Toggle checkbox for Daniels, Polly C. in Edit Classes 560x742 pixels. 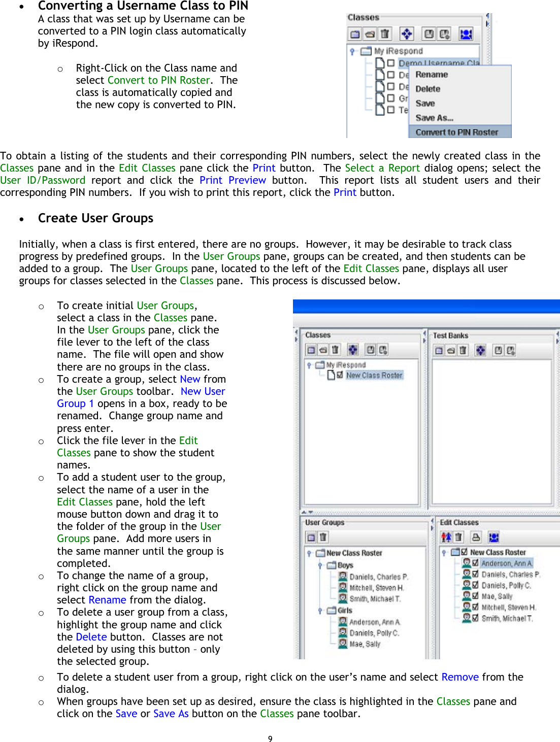tap(476, 585)
